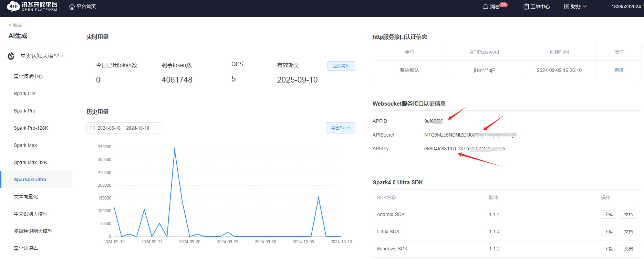Click the APPID value
Screen dimensions: 644x259
pos(434,121)
